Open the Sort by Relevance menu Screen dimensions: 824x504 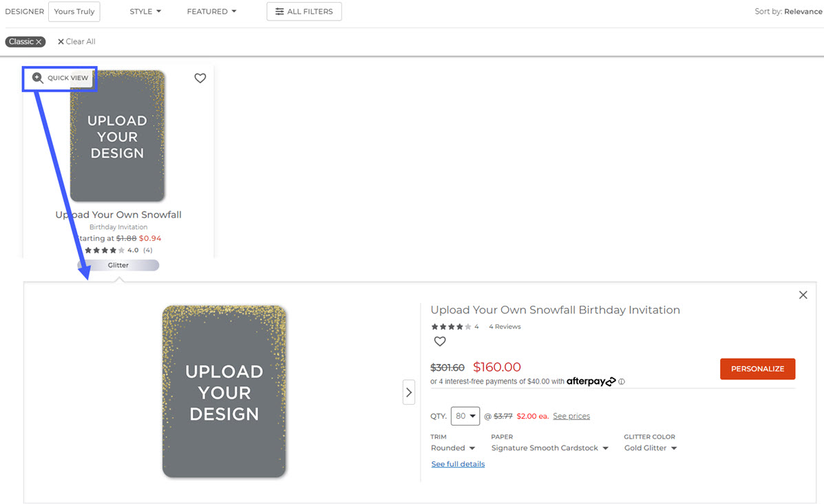pyautogui.click(x=788, y=11)
